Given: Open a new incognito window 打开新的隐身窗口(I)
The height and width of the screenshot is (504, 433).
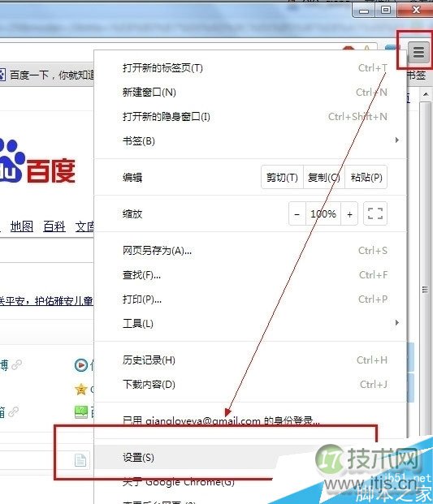Looking at the screenshot, I should pos(252,117).
